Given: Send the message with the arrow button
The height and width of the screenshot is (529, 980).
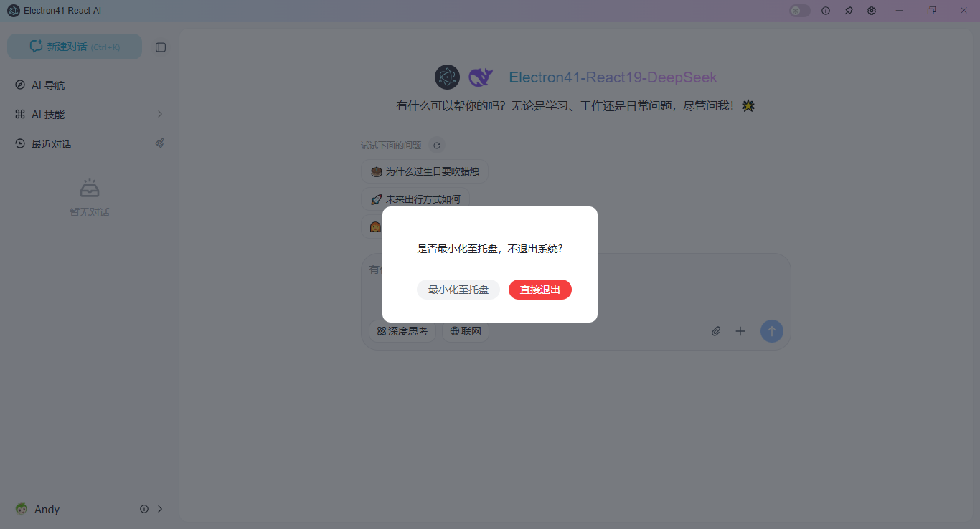Looking at the screenshot, I should click(772, 331).
